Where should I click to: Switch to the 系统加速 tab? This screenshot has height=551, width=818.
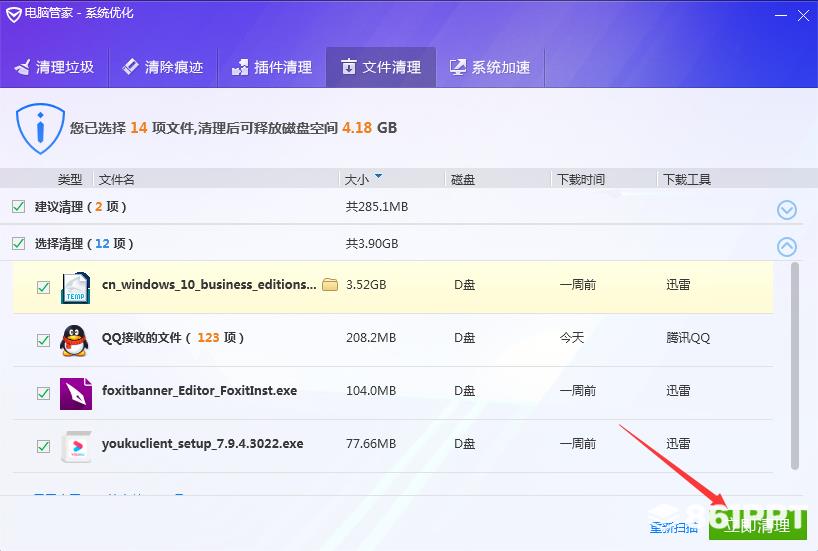[x=490, y=67]
